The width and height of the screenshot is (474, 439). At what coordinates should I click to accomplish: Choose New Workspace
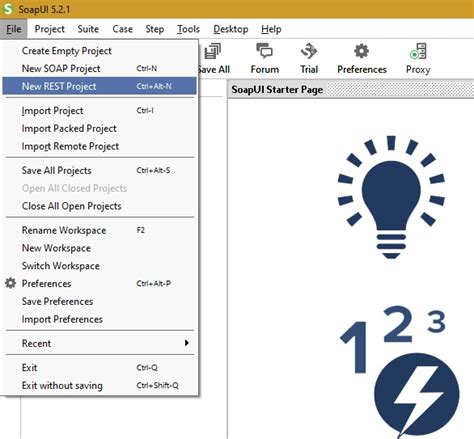point(99,248)
